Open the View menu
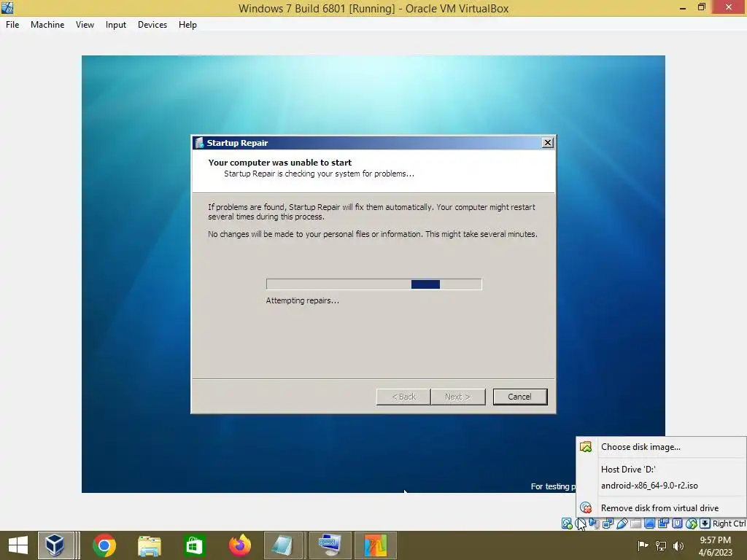 (x=85, y=25)
